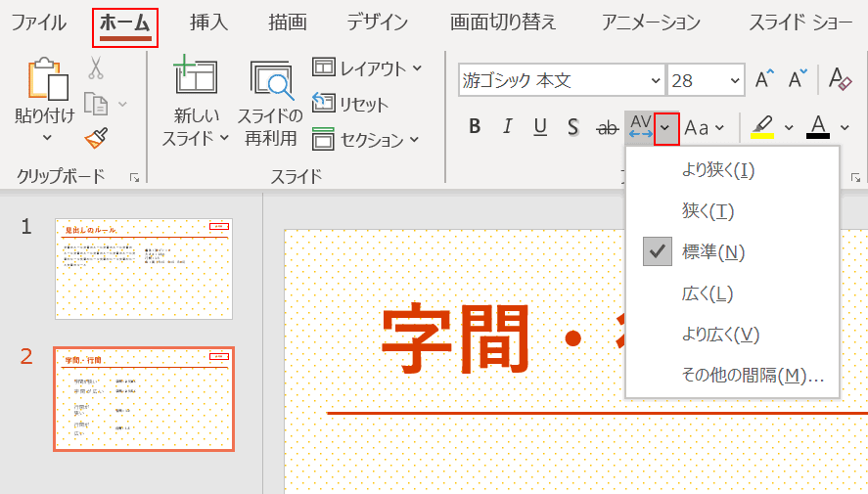
Task: Switch to the 描画 tab
Action: (288, 22)
